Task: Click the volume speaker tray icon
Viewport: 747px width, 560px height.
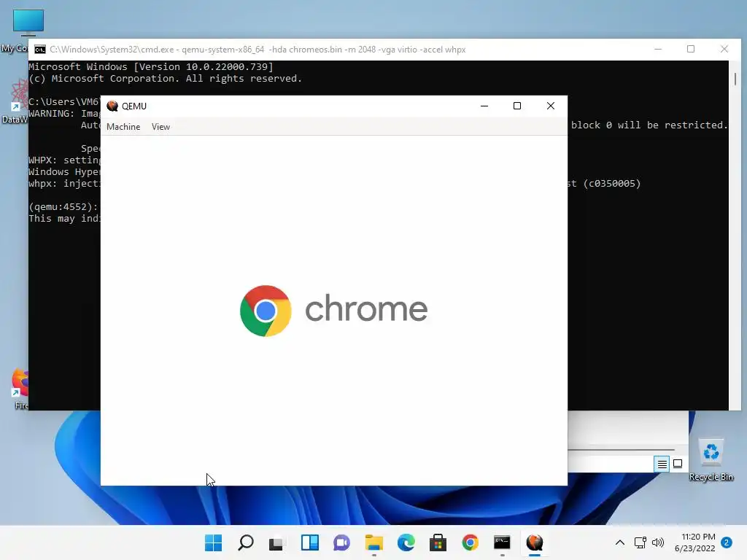Action: pyautogui.click(x=658, y=542)
